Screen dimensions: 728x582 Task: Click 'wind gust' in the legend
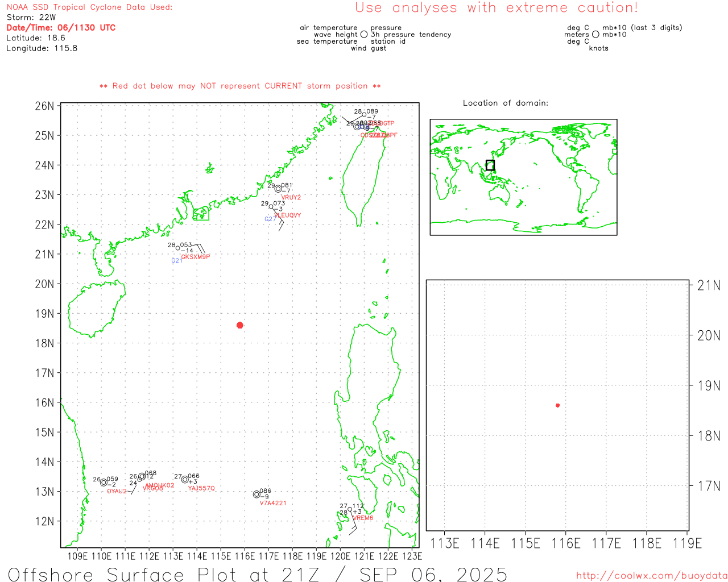[369, 48]
